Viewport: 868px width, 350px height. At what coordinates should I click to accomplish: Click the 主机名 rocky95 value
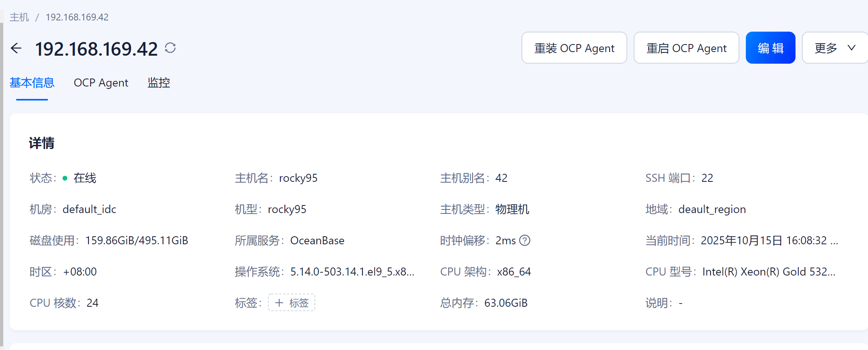pyautogui.click(x=298, y=178)
